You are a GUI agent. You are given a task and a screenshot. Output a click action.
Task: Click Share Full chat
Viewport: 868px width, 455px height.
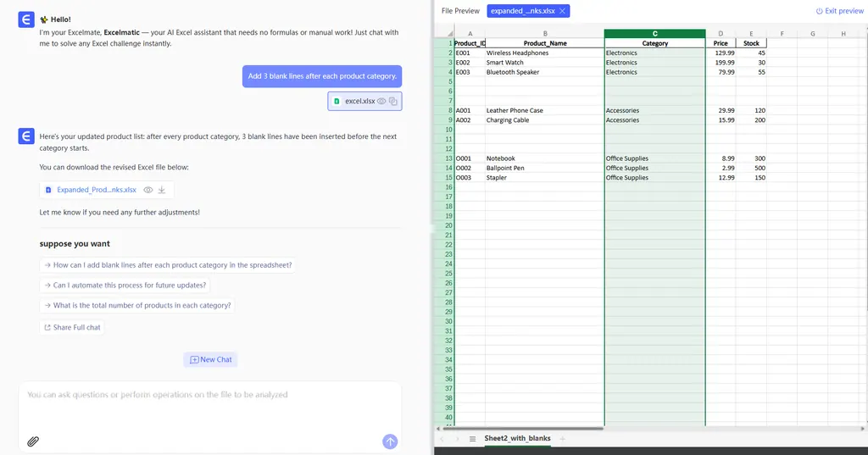(x=72, y=327)
